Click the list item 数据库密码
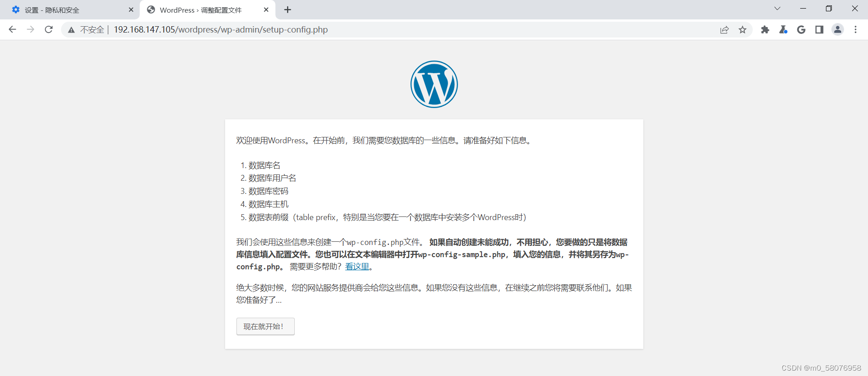The width and height of the screenshot is (868, 376). pos(269,191)
